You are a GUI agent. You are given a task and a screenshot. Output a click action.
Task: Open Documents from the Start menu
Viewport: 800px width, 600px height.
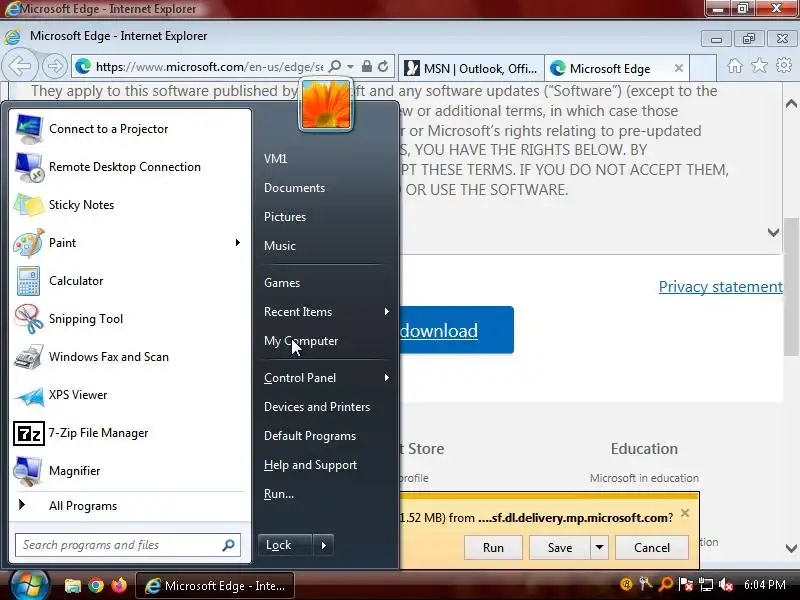point(294,188)
